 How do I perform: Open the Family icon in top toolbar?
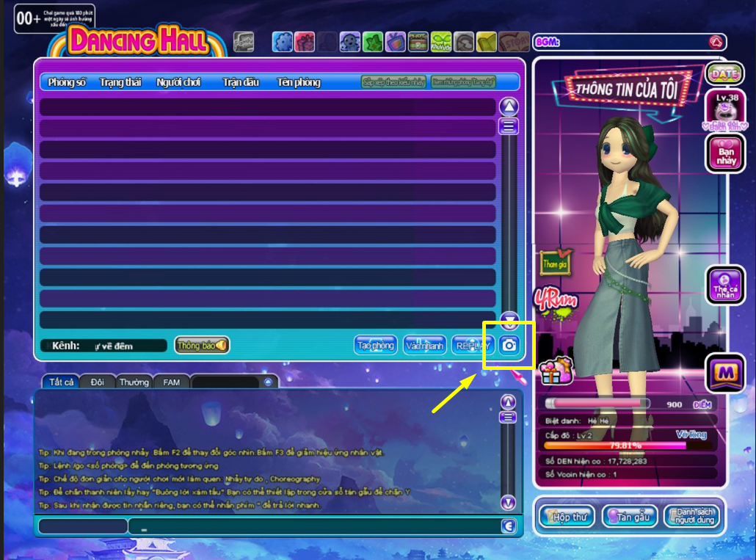point(244,43)
